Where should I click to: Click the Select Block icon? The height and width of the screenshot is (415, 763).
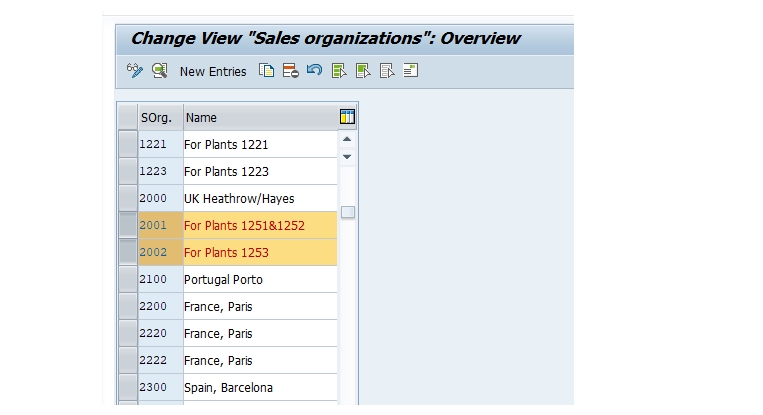point(363,71)
